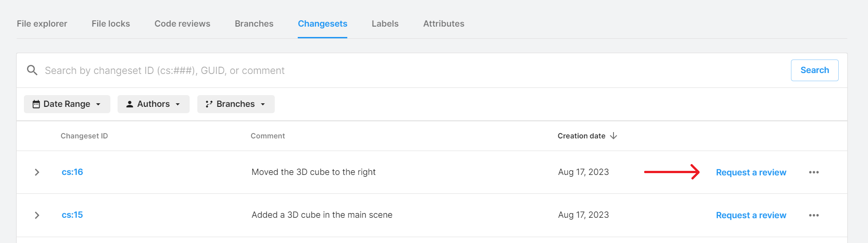Go to the Branches tab
868x243 pixels.
point(254,23)
